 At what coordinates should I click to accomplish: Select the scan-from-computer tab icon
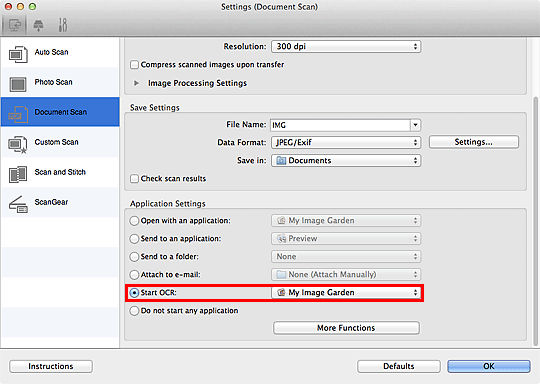pos(15,25)
